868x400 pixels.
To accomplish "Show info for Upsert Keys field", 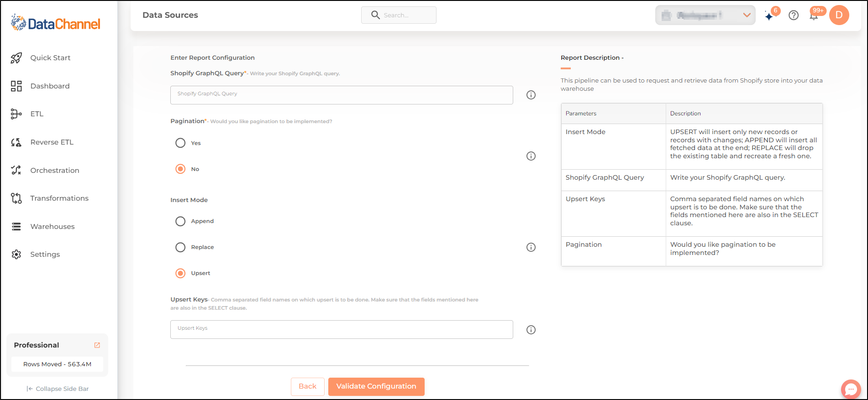I will [x=531, y=330].
